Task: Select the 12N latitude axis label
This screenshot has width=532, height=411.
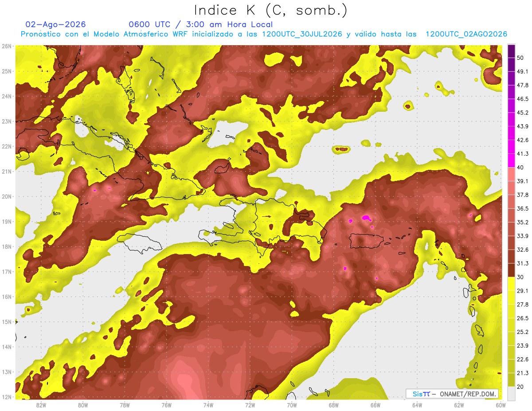Action: click(6, 397)
